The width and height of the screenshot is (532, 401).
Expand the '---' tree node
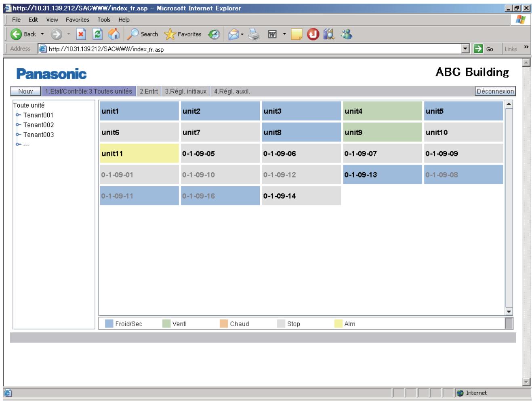18,144
